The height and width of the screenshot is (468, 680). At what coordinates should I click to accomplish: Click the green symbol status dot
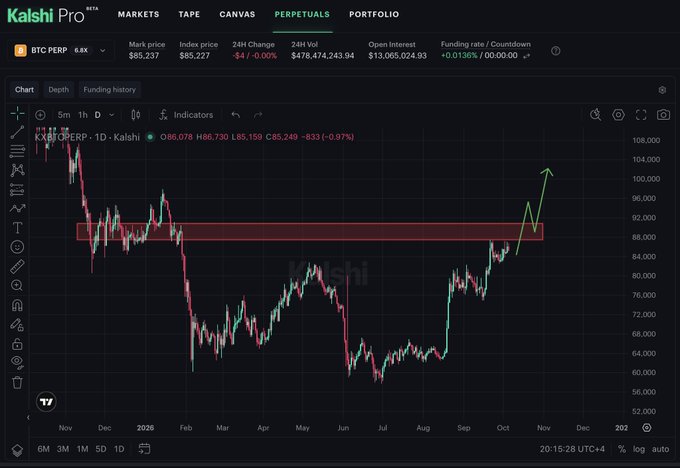(150, 137)
